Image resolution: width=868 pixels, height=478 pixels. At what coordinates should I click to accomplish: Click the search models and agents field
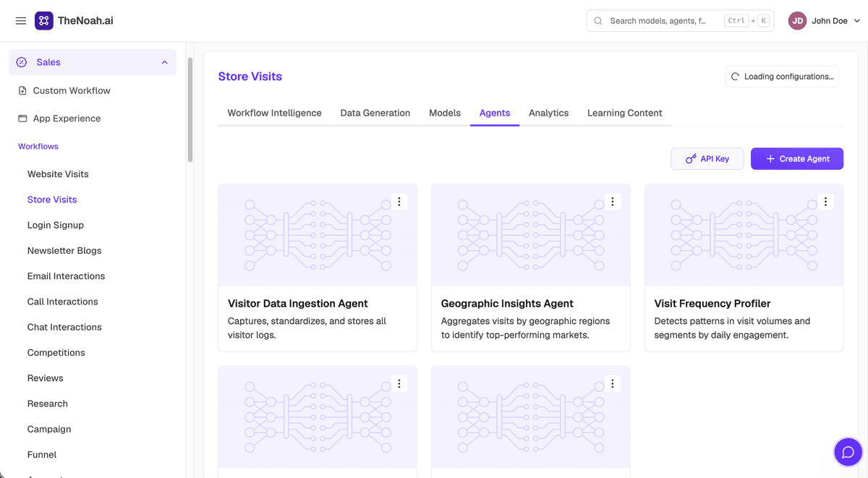[680, 21]
